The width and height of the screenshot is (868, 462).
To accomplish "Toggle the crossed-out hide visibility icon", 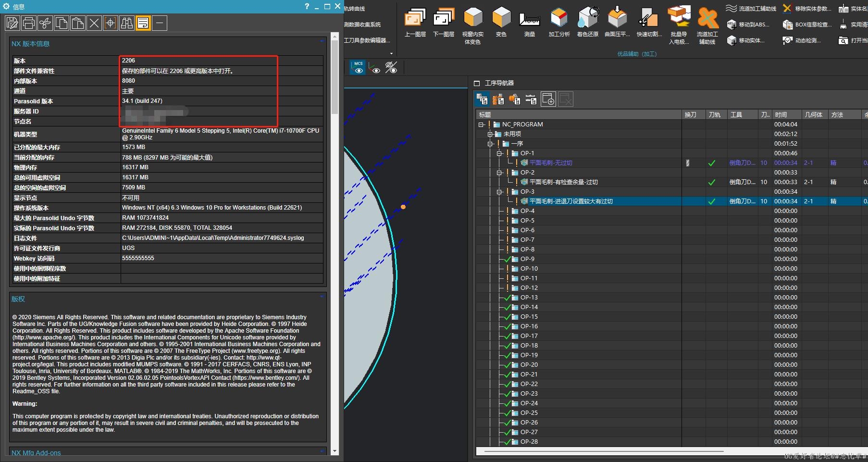I will 391,67.
